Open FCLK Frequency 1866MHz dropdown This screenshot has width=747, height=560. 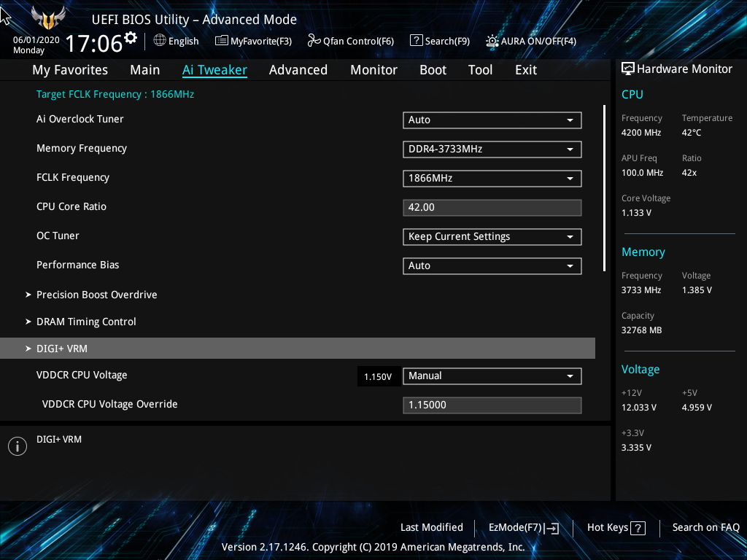point(492,178)
